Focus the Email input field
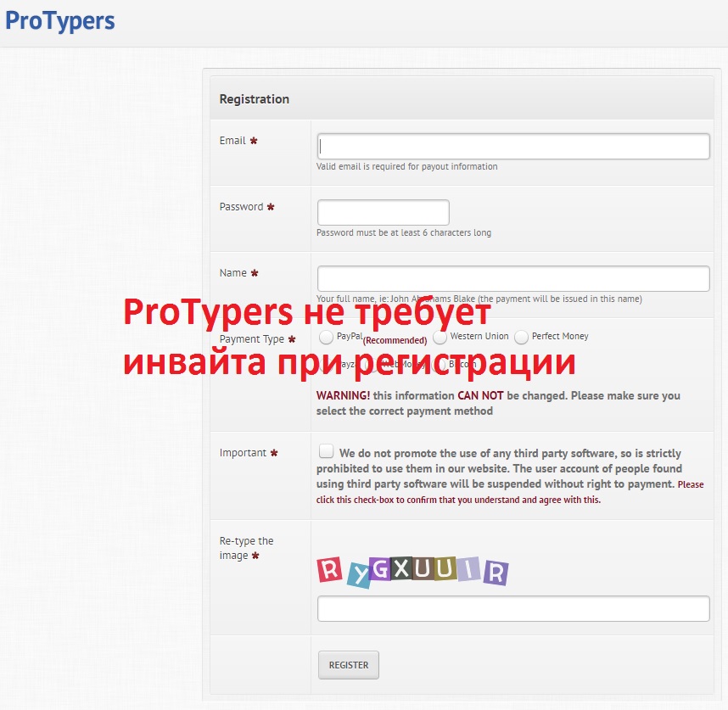 [x=513, y=146]
